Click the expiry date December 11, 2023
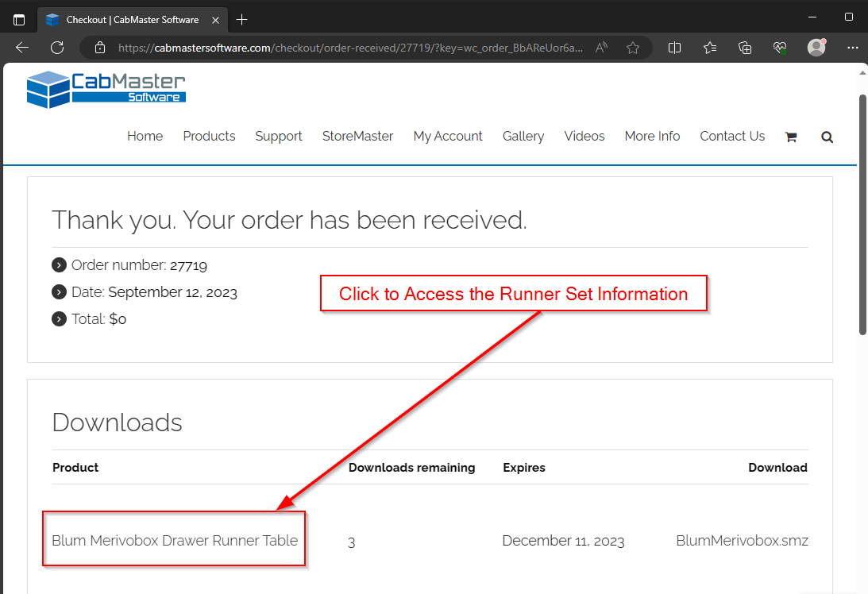The height and width of the screenshot is (594, 868). (563, 541)
